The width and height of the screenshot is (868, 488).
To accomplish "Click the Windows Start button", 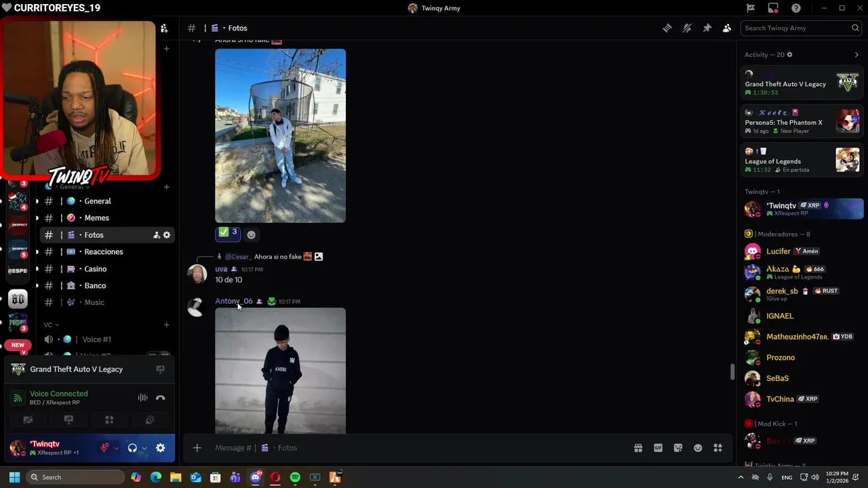I will [14, 477].
